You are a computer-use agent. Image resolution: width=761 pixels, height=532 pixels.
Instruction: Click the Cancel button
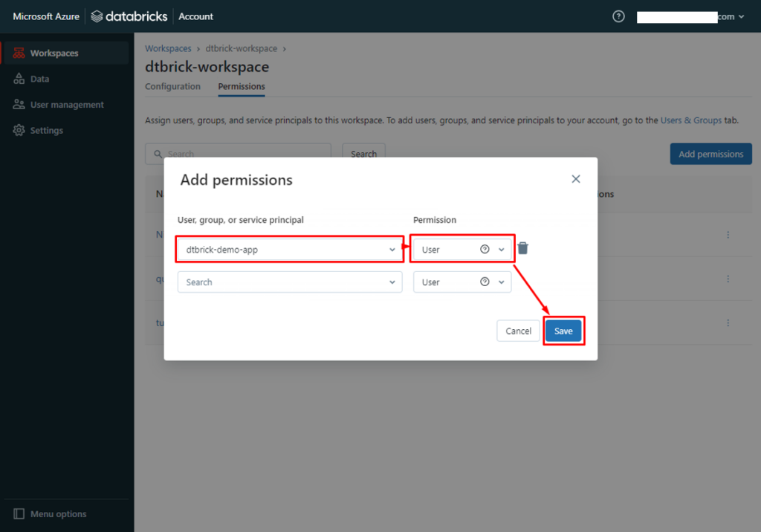pos(518,331)
